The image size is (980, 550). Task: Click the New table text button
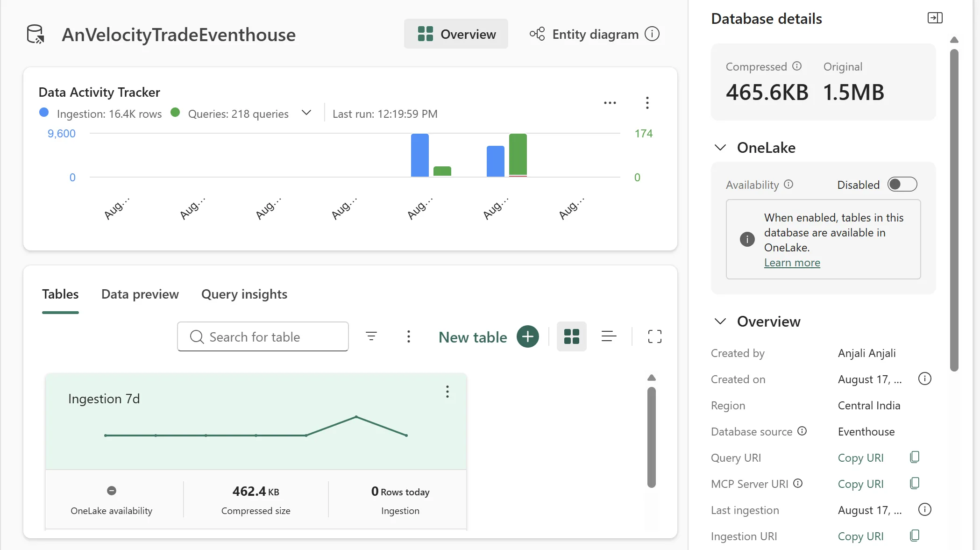473,337
